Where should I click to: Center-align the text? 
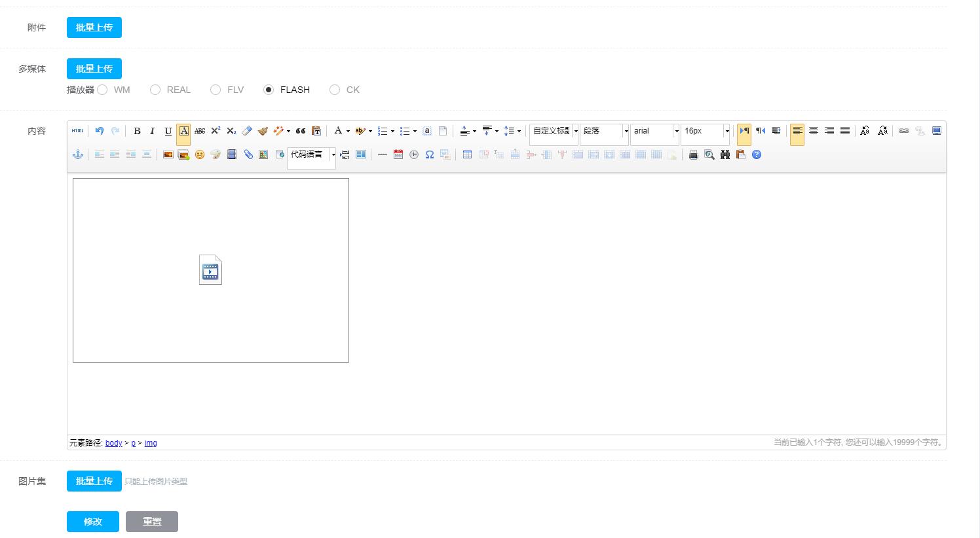click(x=814, y=131)
